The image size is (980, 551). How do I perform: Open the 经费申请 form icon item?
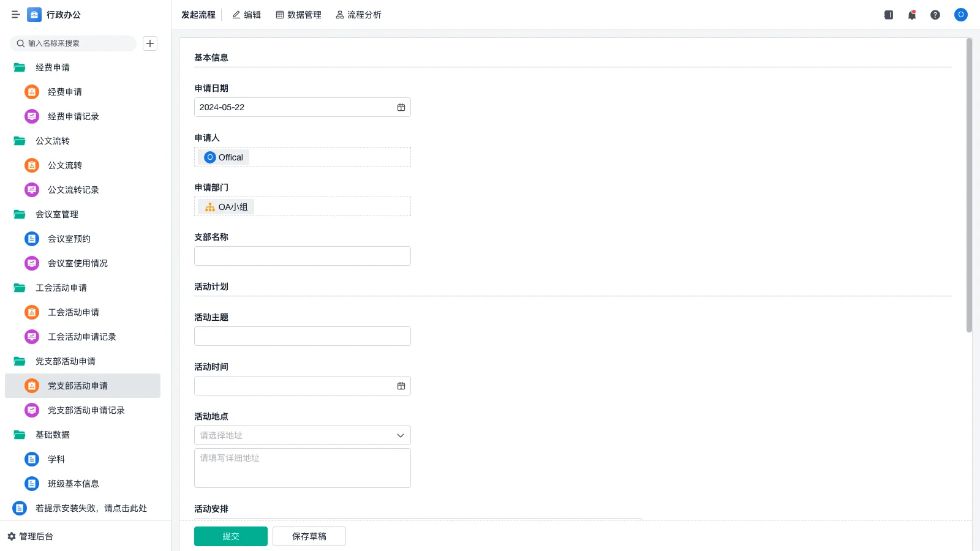click(32, 92)
